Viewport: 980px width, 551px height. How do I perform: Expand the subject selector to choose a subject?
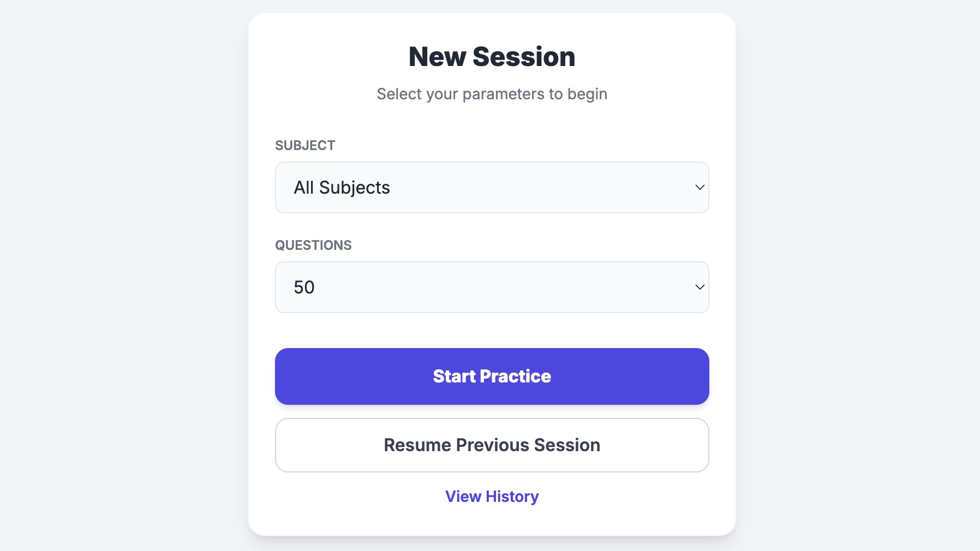492,187
